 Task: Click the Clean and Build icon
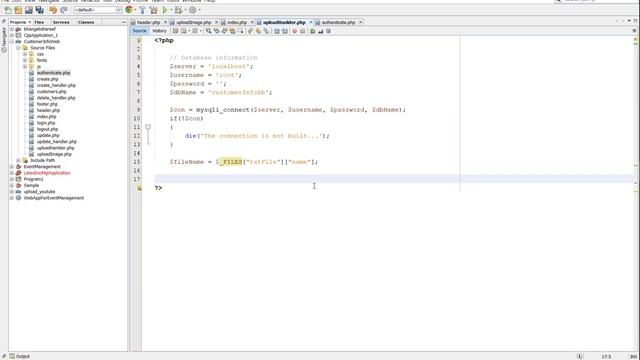pyautogui.click(x=153, y=10)
